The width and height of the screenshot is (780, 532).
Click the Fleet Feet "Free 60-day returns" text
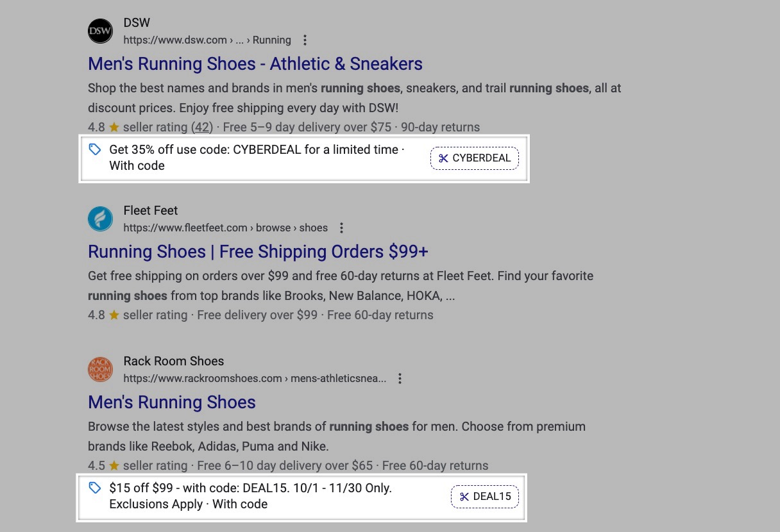coord(380,315)
